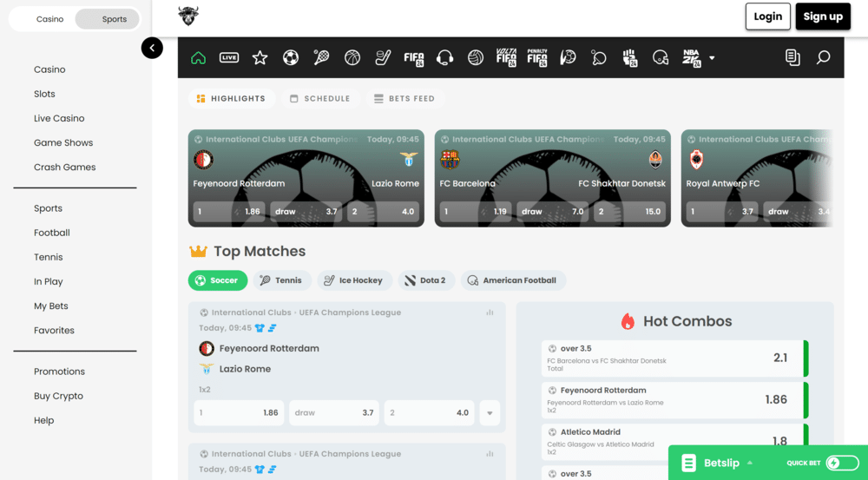The image size is (868, 480).
Task: Select the tennis racket icon in the top bar
Action: pyautogui.click(x=321, y=57)
